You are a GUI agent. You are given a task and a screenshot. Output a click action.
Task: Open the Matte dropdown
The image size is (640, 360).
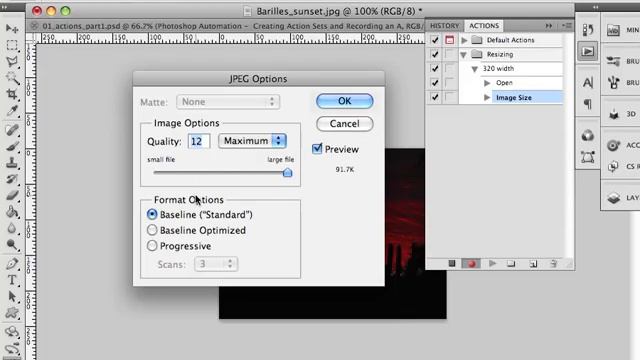[228, 102]
